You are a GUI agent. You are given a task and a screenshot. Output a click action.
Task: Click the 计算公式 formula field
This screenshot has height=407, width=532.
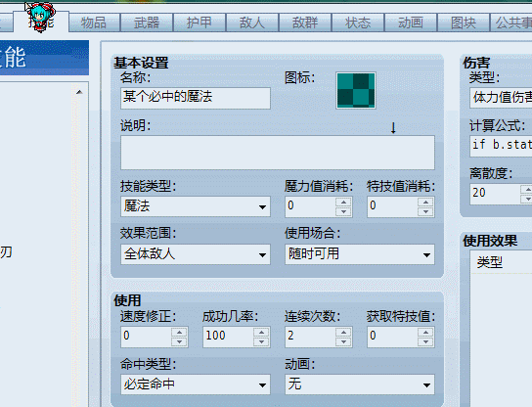(x=501, y=146)
